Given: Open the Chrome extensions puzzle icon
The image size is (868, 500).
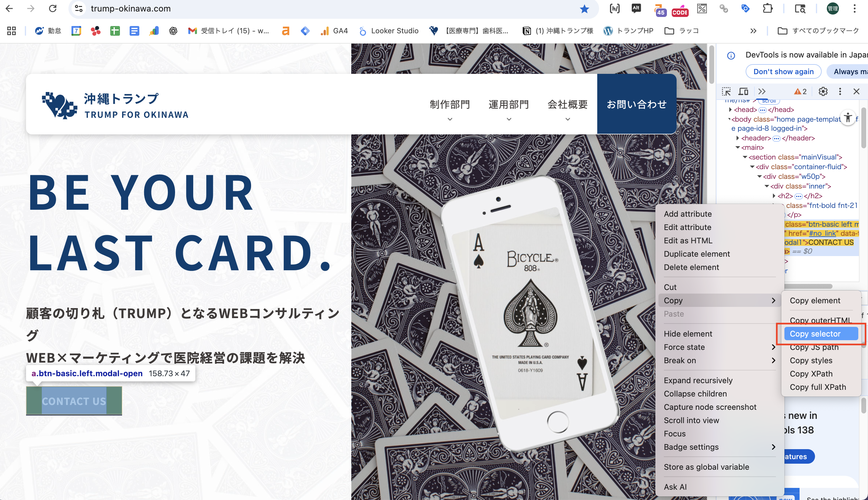Looking at the screenshot, I should (x=767, y=8).
